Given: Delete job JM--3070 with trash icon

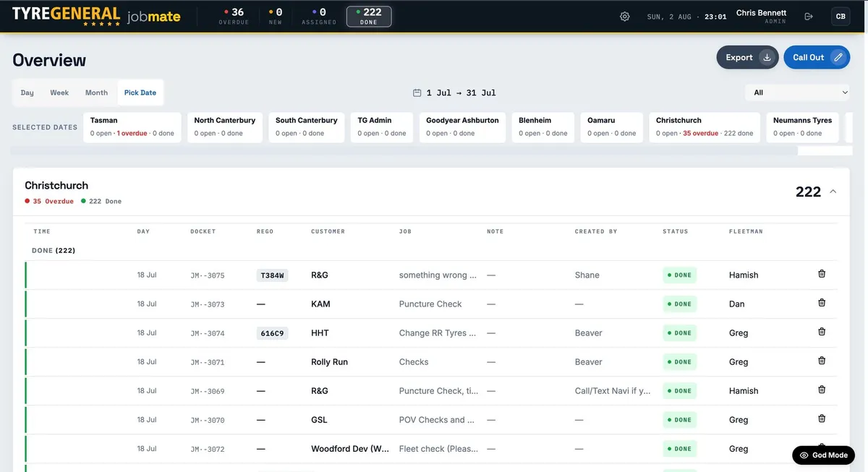Looking at the screenshot, I should pos(822,419).
